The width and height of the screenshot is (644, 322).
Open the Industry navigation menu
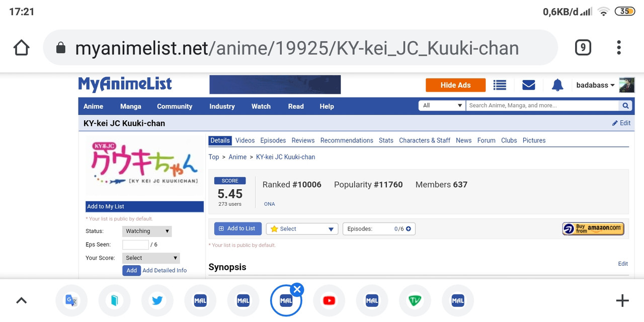point(222,106)
